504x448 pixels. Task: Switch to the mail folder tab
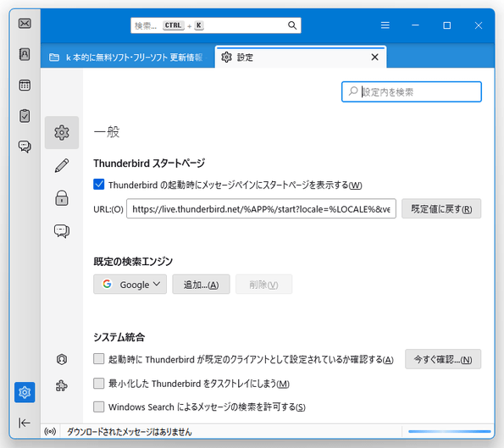point(128,58)
